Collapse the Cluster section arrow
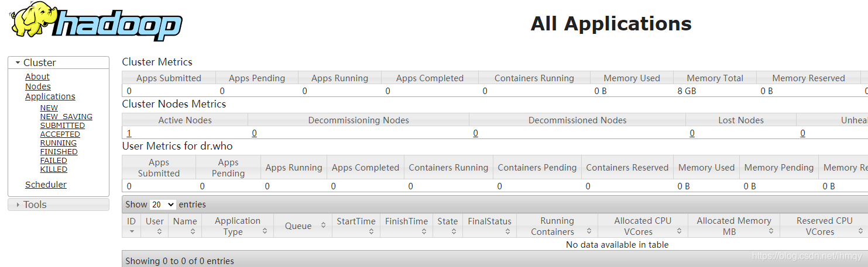 click(18, 63)
